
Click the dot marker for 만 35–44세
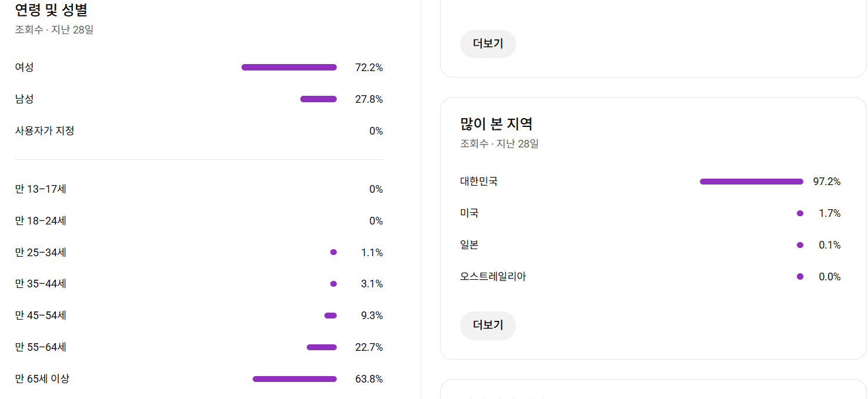tap(333, 284)
